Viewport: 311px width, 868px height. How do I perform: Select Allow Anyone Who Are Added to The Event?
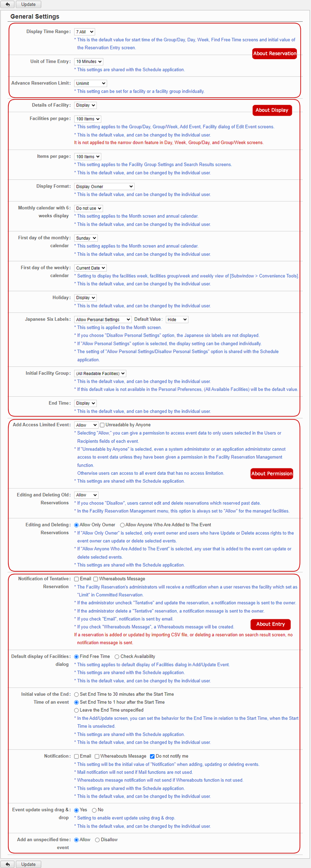click(x=122, y=525)
